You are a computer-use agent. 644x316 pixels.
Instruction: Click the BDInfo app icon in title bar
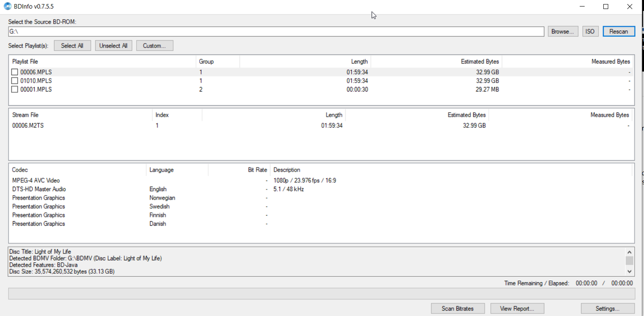click(x=8, y=7)
